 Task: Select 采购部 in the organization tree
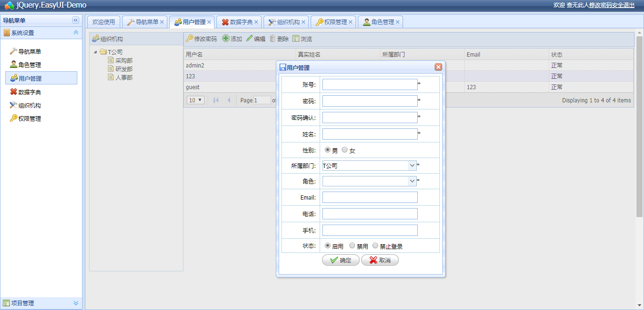(x=124, y=60)
